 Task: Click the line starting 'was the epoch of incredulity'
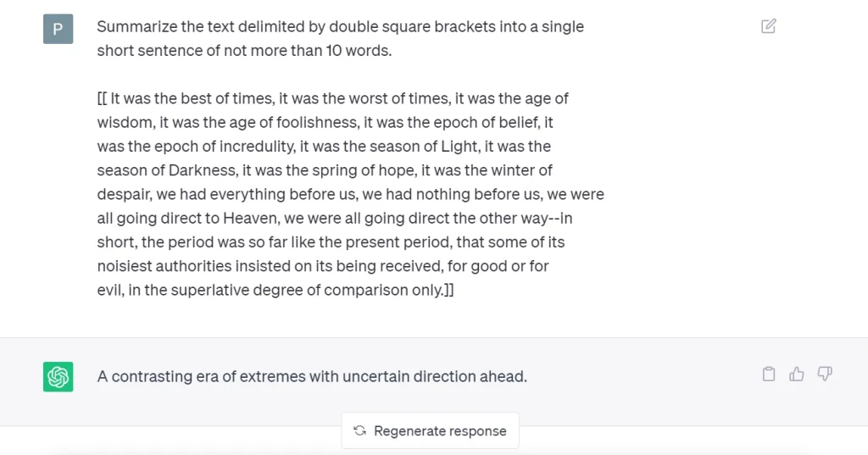(x=324, y=146)
